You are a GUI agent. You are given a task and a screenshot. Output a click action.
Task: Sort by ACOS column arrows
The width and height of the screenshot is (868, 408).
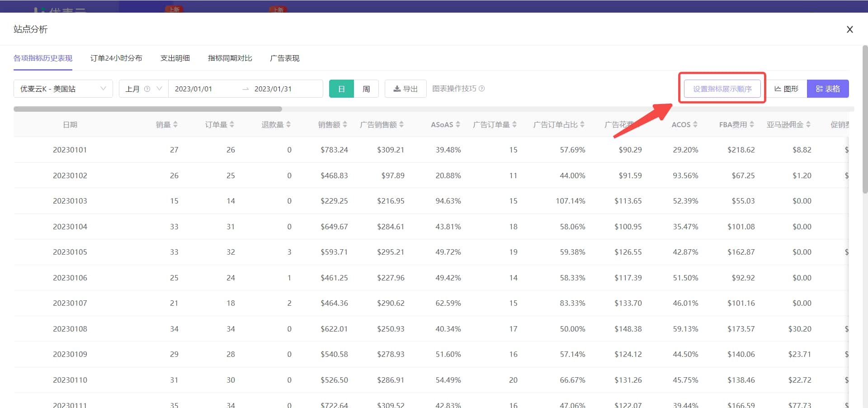[695, 124]
